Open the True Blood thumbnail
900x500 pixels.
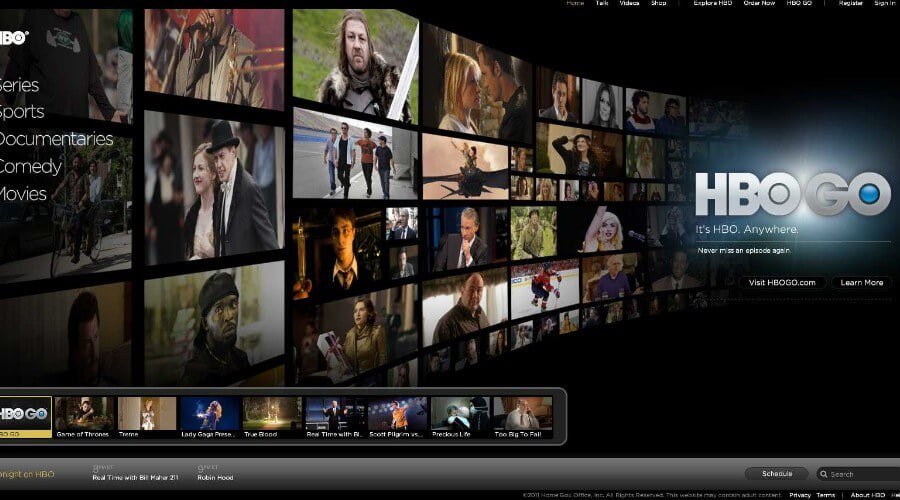pos(272,414)
